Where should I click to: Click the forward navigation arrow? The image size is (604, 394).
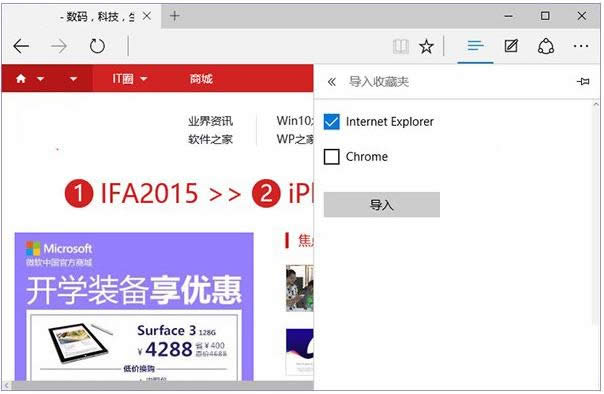tap(59, 46)
